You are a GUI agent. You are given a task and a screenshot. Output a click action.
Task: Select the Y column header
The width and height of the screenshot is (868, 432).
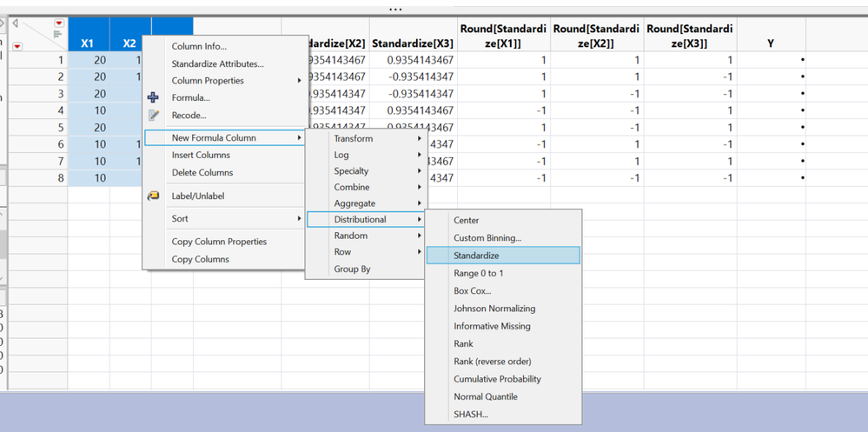(771, 35)
